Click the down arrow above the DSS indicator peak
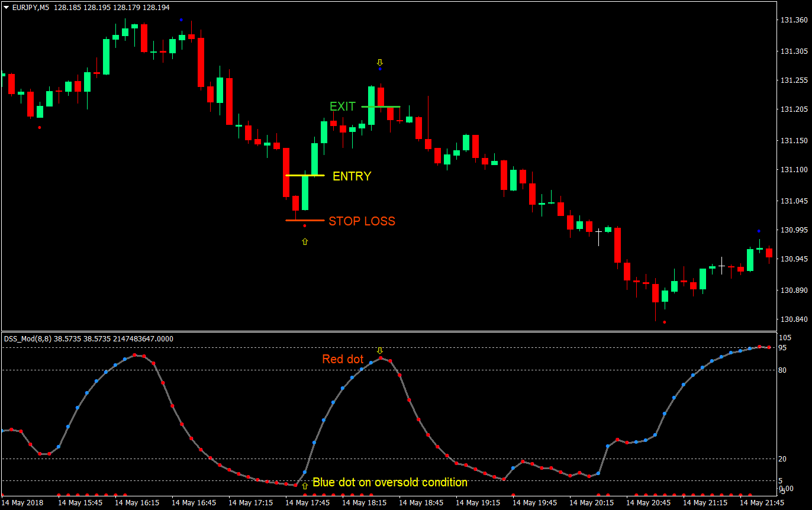 (380, 350)
